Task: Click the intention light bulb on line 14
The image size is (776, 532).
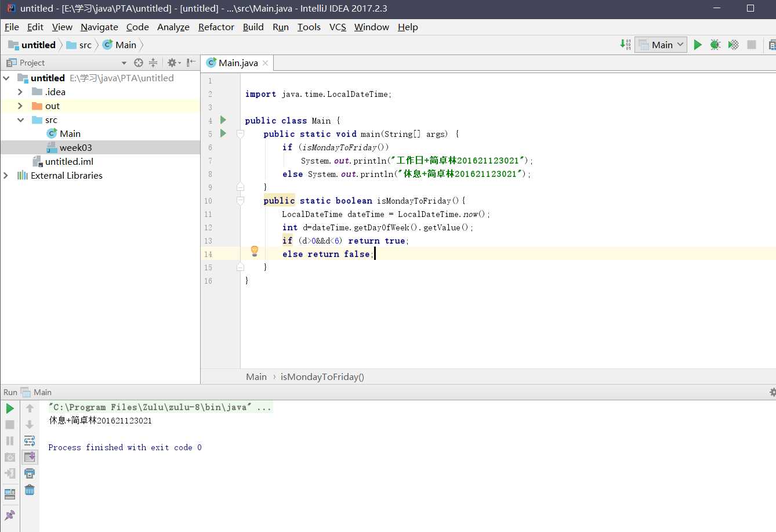Action: (x=254, y=251)
